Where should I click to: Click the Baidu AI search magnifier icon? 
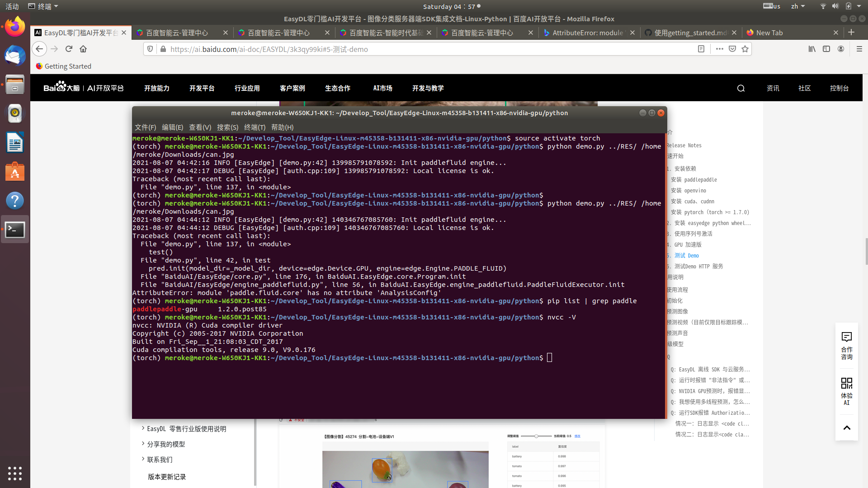coord(741,88)
